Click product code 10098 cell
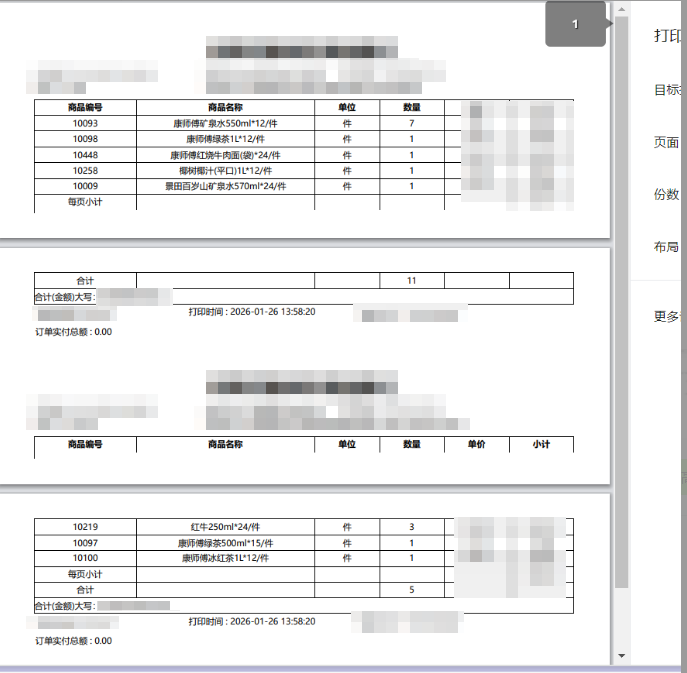 85,139
